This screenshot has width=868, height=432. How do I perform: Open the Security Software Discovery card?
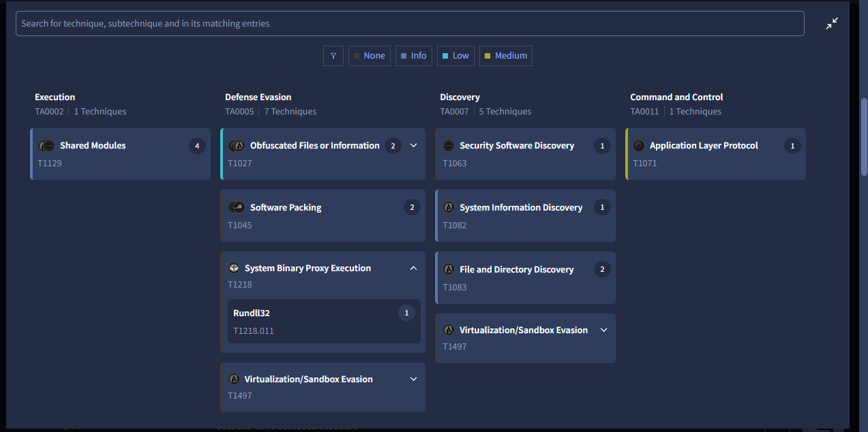coord(525,154)
